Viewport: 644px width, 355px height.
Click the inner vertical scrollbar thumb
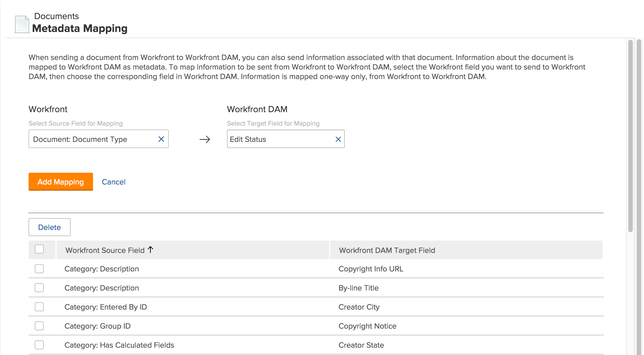click(630, 136)
